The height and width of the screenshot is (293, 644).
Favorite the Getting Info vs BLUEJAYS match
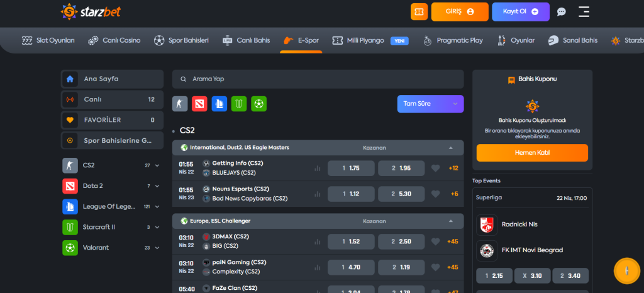click(x=435, y=169)
